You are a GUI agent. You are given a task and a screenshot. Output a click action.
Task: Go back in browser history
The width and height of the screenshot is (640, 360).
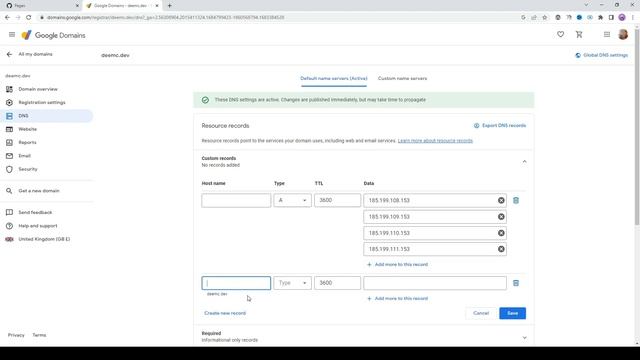pyautogui.click(x=7, y=18)
